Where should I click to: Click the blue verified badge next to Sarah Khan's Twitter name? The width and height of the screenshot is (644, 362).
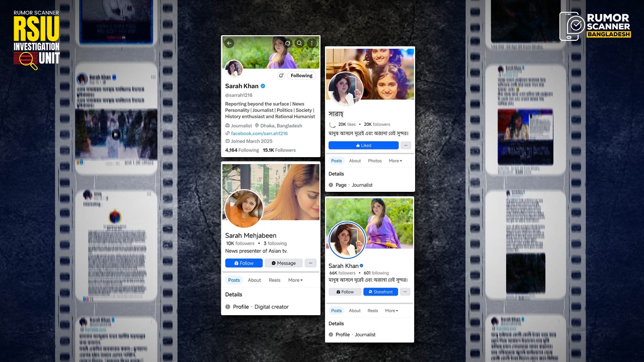pos(263,86)
